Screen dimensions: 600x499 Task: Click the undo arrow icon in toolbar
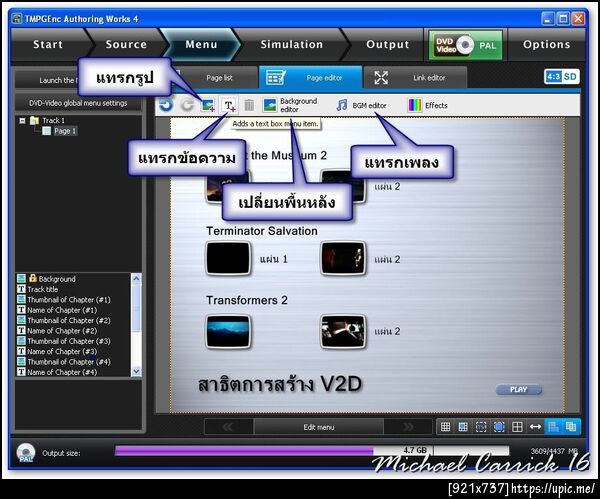coord(166,104)
